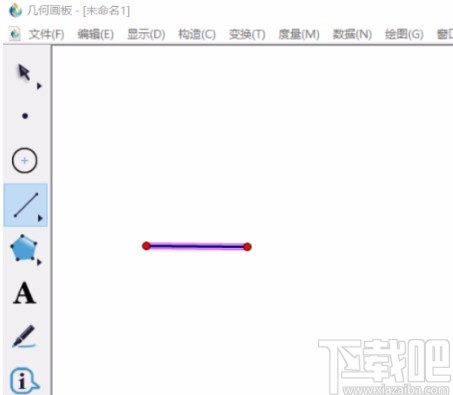Screen dimensions: 453x395
Task: Open the 构造(C) menu
Action: click(x=197, y=34)
